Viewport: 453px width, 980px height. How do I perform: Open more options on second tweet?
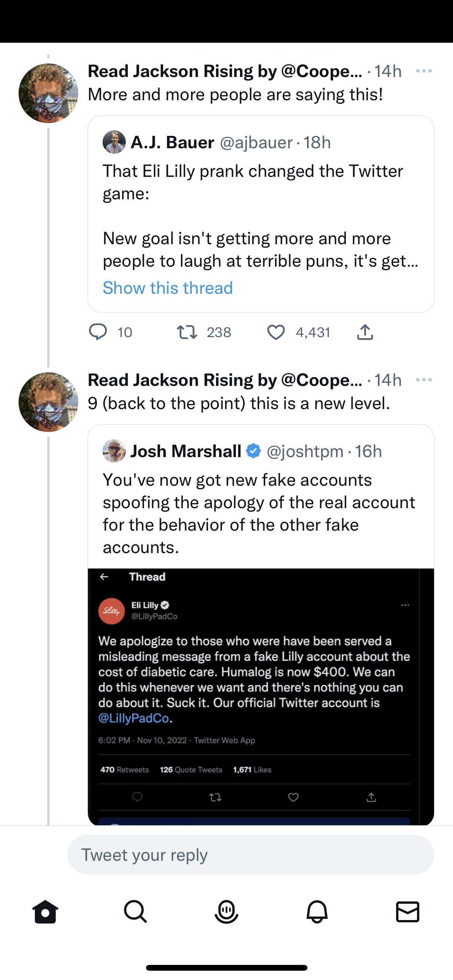[424, 380]
